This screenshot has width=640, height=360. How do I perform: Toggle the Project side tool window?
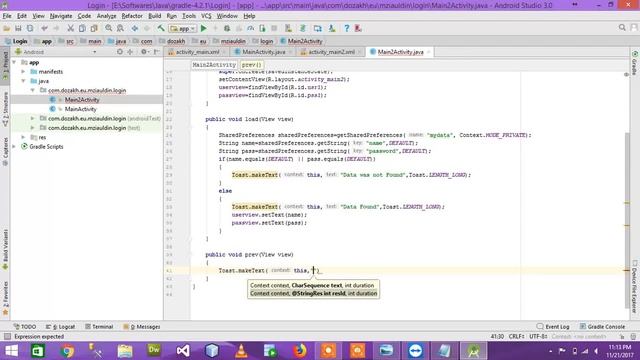(5, 65)
